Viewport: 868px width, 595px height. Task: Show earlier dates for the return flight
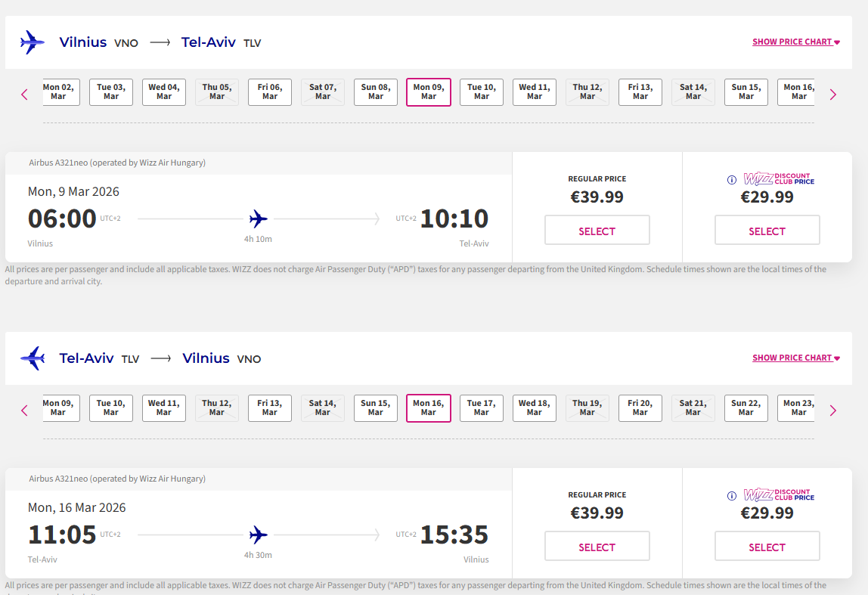coord(24,411)
